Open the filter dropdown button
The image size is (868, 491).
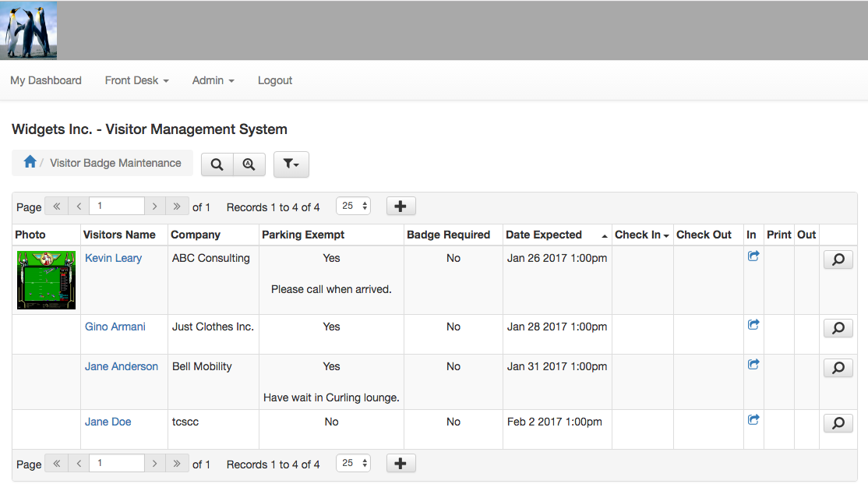coord(291,164)
